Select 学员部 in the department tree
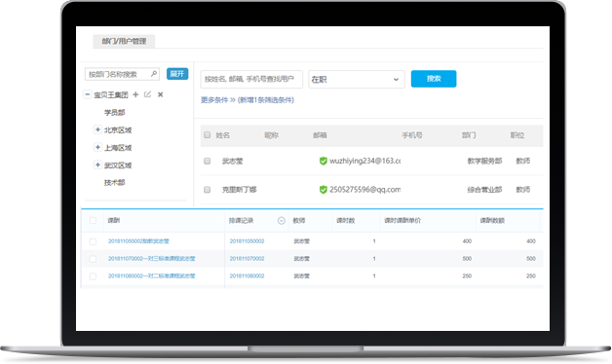The image size is (612, 364). (114, 112)
